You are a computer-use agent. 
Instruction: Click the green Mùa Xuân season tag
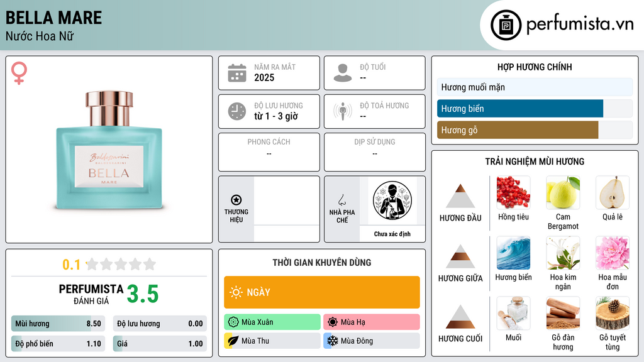[x=272, y=322]
